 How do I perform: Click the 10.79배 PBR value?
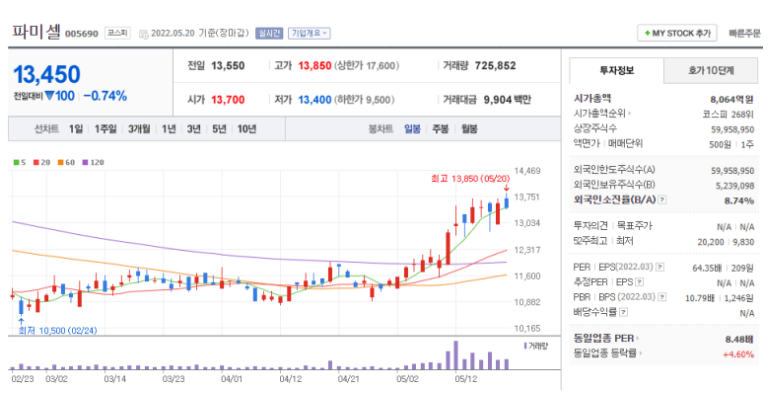coord(700,298)
